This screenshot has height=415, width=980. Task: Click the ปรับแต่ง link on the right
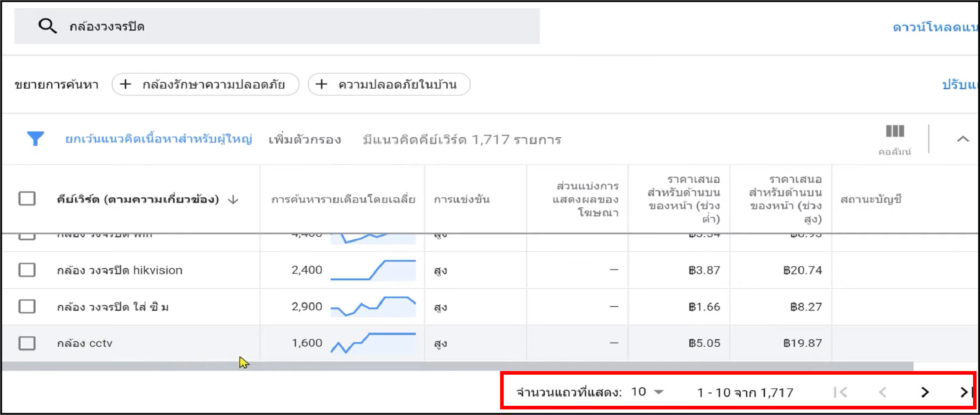960,85
